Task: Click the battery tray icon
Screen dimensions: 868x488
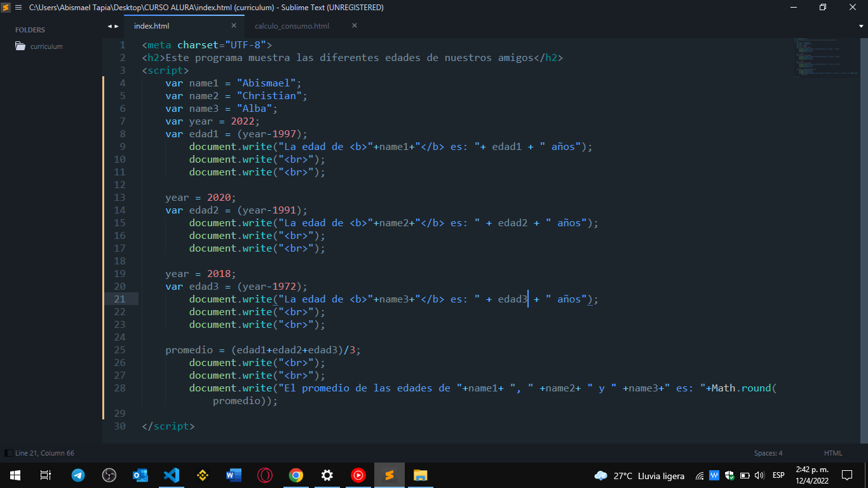Action: click(x=745, y=475)
